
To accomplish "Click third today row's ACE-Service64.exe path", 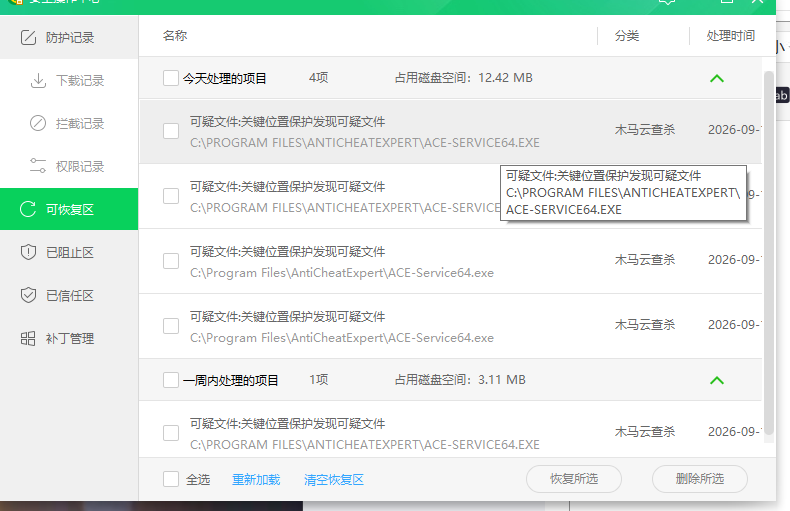I will 342,273.
